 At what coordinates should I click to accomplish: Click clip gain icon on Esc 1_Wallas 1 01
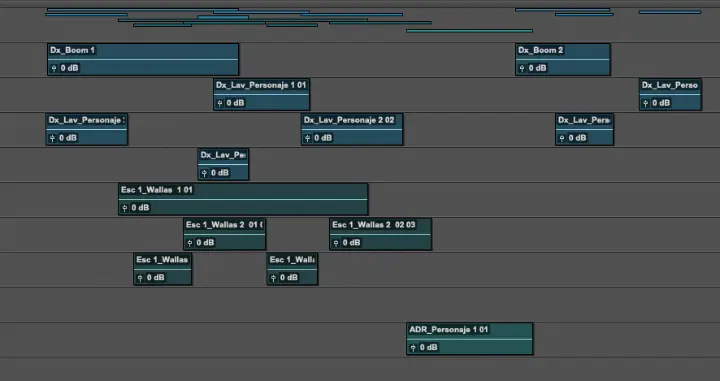point(124,208)
